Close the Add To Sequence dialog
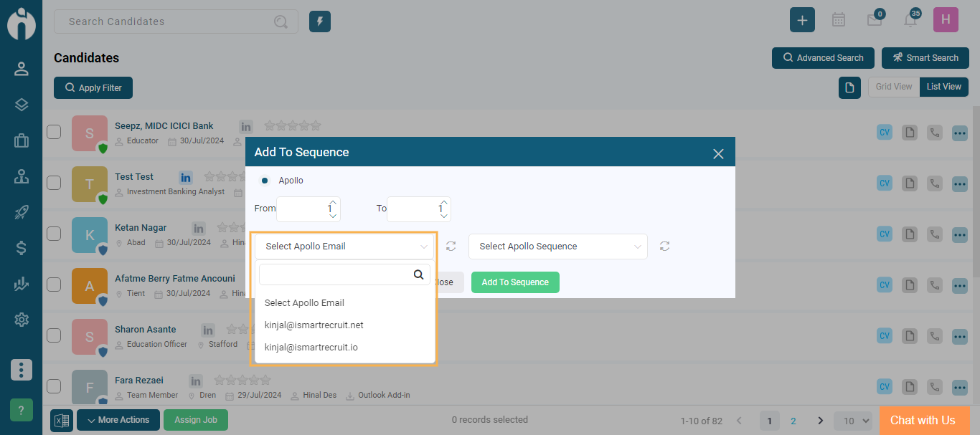This screenshot has height=435, width=980. [718, 153]
